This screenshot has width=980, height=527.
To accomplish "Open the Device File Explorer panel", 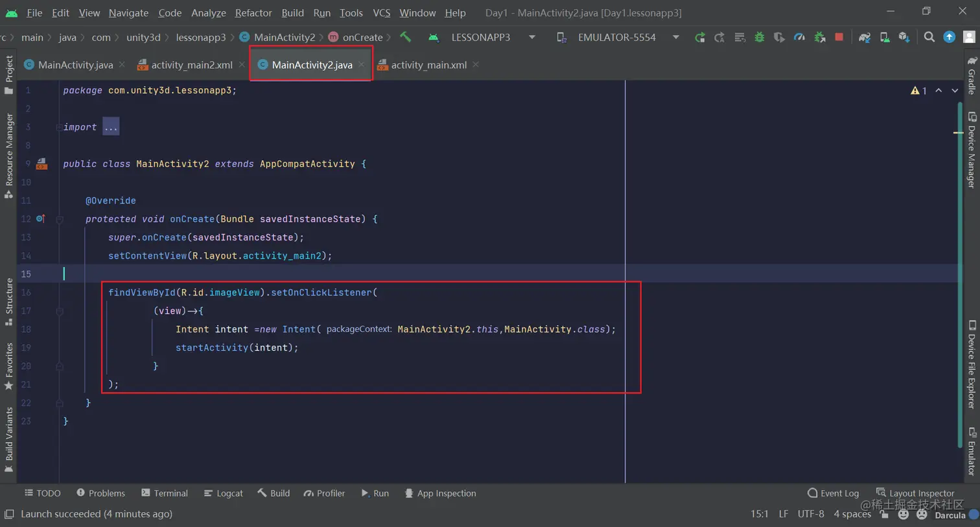I will tap(972, 364).
